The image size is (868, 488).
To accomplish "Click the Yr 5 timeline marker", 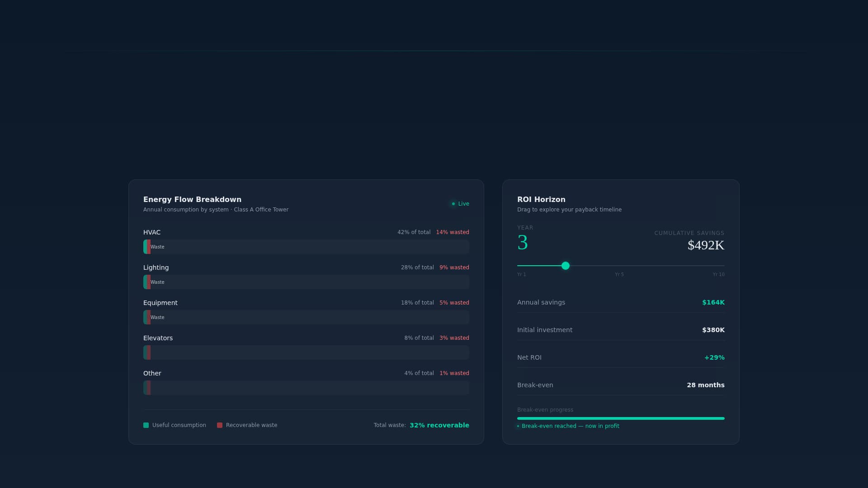I will pyautogui.click(x=619, y=274).
